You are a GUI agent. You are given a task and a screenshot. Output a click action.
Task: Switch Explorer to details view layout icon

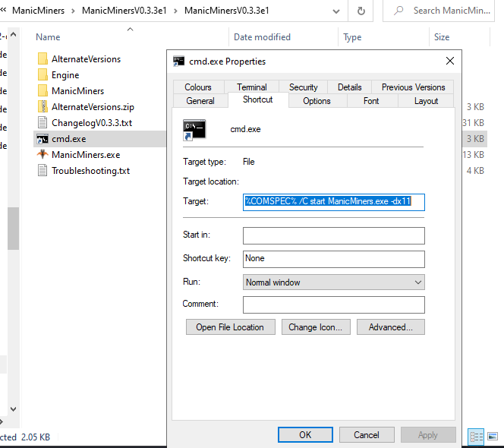point(477,437)
